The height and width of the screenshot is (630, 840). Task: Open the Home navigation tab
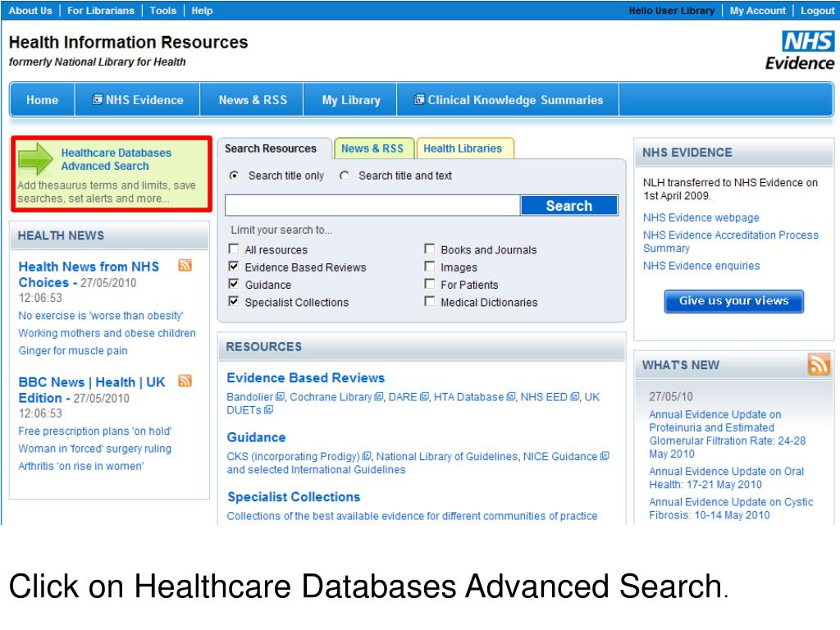pyautogui.click(x=43, y=99)
